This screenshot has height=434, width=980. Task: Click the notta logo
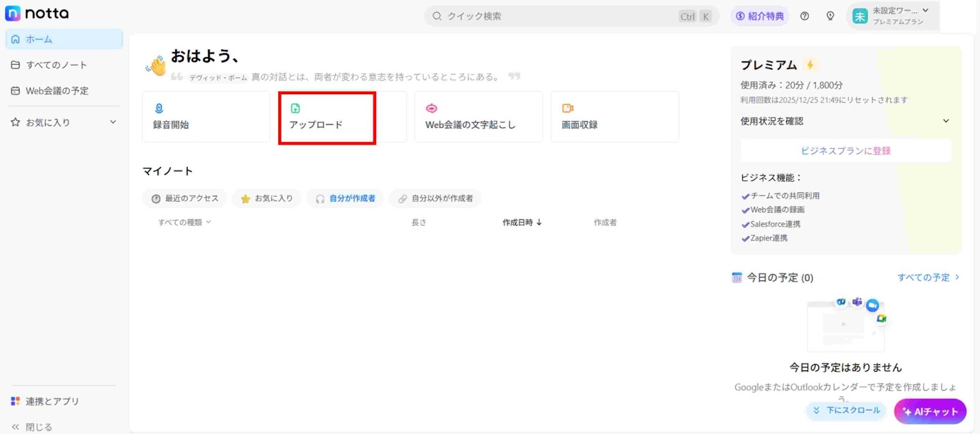pyautogui.click(x=37, y=13)
